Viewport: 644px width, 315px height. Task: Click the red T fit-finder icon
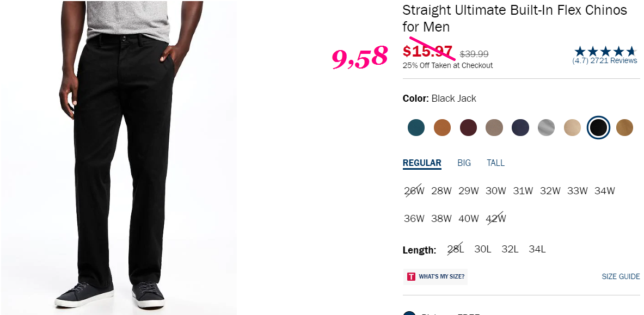tap(411, 276)
